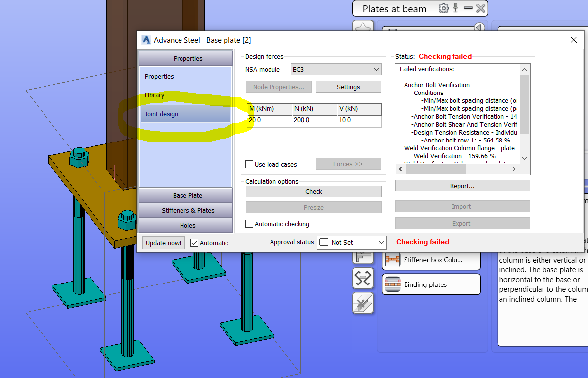This screenshot has width=588, height=378.
Task: Toggle the Automatic checking checkbox
Action: [249, 224]
